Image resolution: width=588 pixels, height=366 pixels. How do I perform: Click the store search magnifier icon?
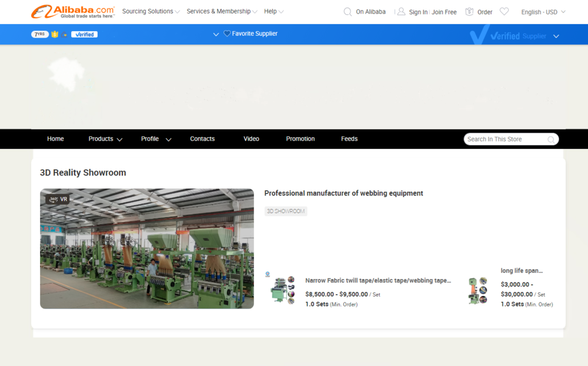coord(551,139)
